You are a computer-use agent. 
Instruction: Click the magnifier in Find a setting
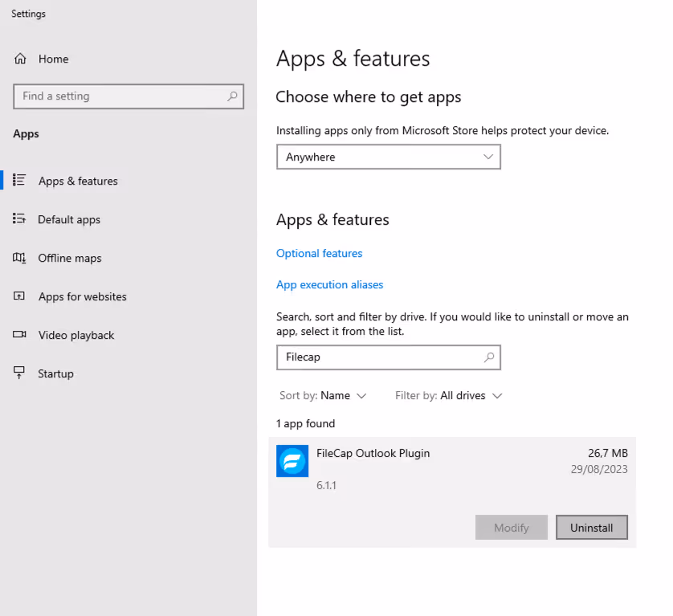(x=232, y=96)
